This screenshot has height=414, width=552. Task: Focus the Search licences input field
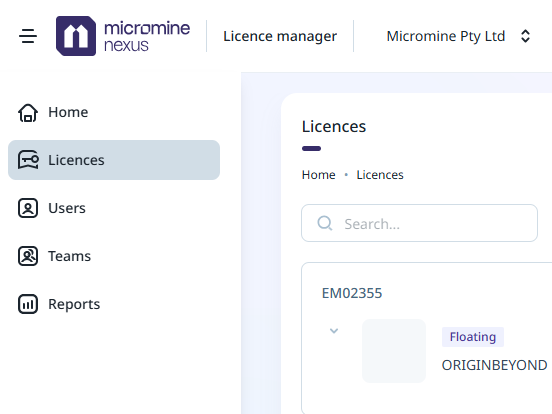pyautogui.click(x=419, y=223)
